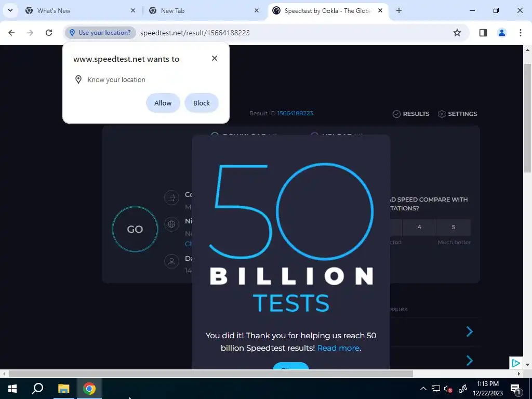Go back to previous page
The width and height of the screenshot is (532, 399).
[x=11, y=33]
